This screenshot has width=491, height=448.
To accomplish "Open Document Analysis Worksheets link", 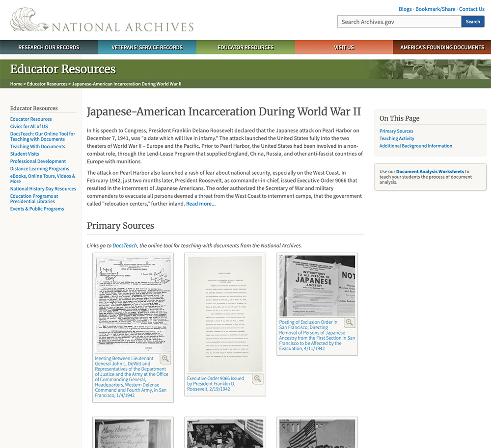I will point(430,172).
